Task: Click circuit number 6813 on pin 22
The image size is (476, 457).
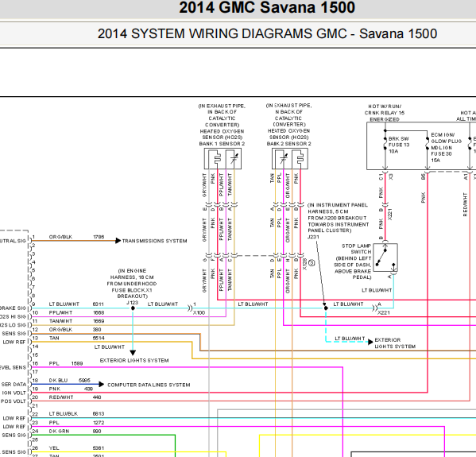Action: [x=99, y=413]
